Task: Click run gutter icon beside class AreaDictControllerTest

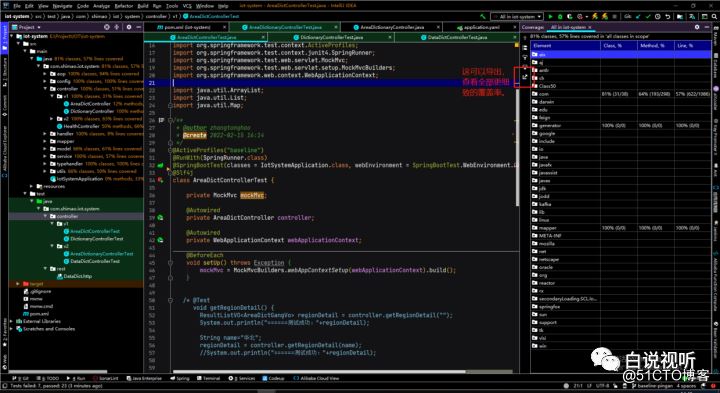Action: [x=161, y=180]
